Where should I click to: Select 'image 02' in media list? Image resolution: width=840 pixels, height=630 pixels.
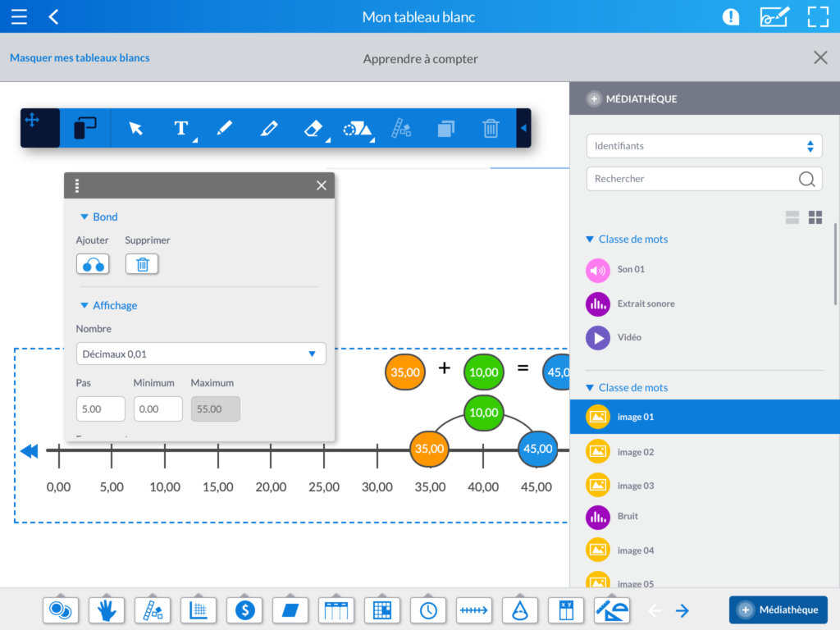click(636, 452)
